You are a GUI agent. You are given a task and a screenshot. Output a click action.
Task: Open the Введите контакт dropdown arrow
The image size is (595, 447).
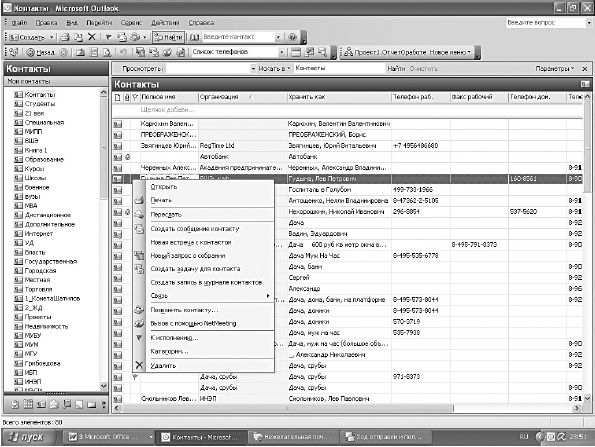278,37
